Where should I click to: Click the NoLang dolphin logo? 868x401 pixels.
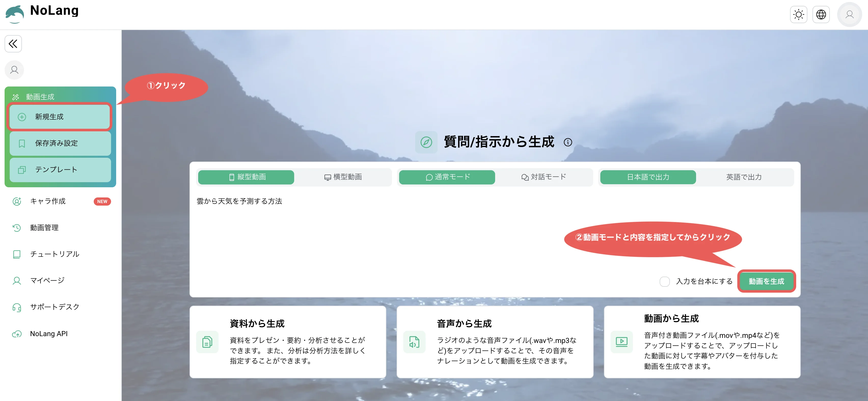click(15, 14)
